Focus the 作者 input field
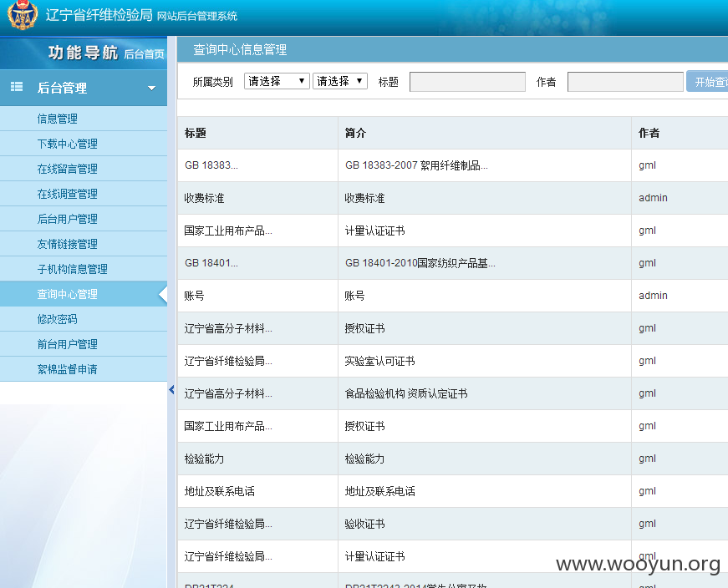The height and width of the screenshot is (588, 728). [x=625, y=82]
